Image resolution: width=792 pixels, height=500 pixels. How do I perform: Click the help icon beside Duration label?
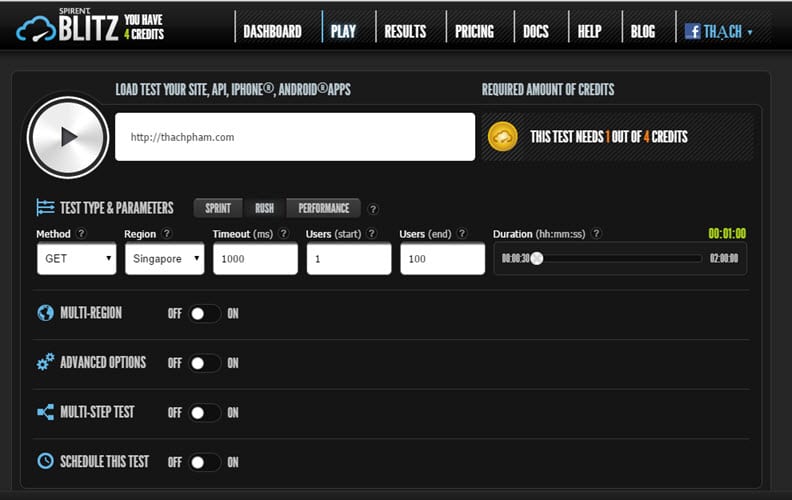596,234
